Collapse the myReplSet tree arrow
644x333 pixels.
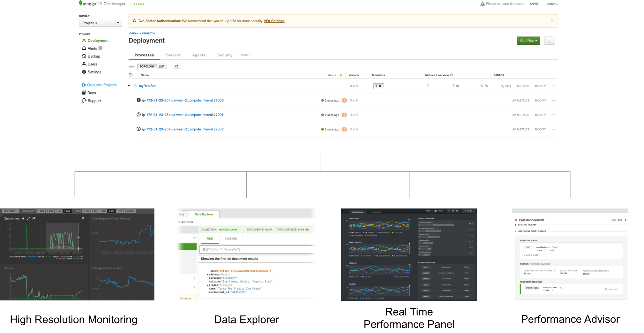pyautogui.click(x=129, y=86)
